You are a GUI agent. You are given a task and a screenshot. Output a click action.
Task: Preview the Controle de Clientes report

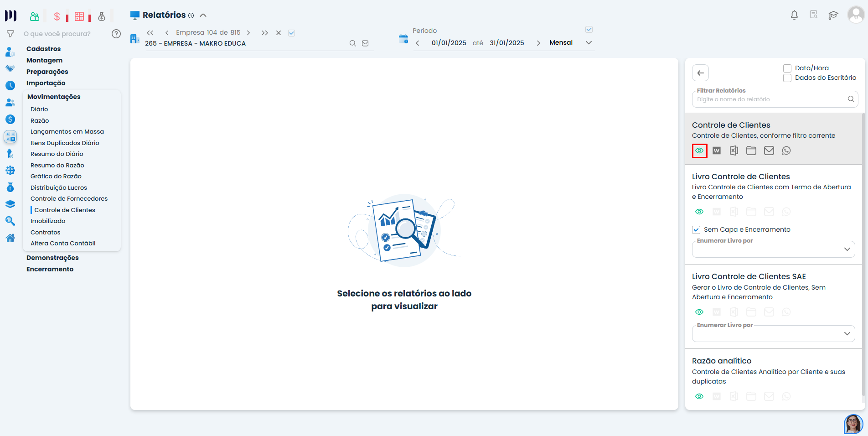tap(699, 151)
